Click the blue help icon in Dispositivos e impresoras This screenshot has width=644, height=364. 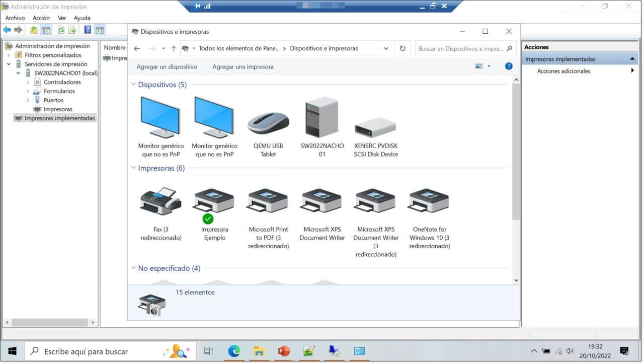(x=509, y=66)
